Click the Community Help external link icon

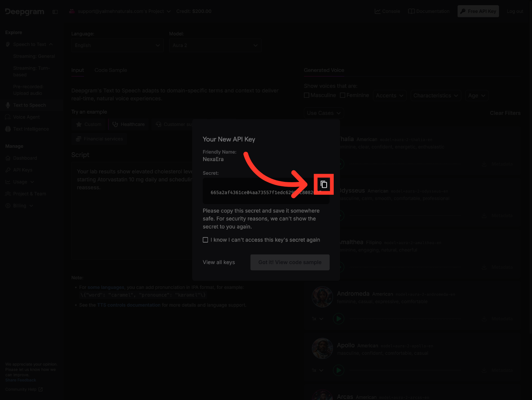[41, 390]
